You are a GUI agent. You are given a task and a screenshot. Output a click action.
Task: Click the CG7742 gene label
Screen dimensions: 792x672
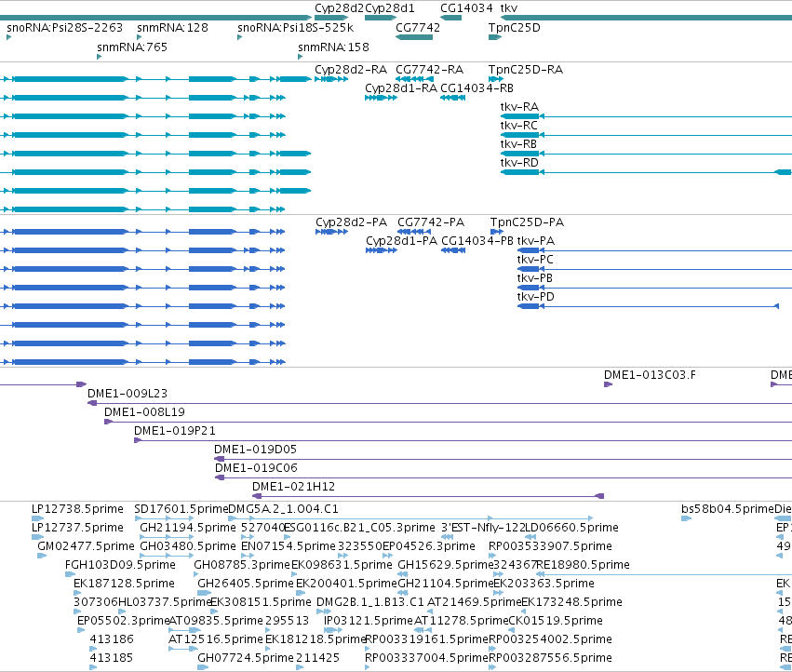418,27
